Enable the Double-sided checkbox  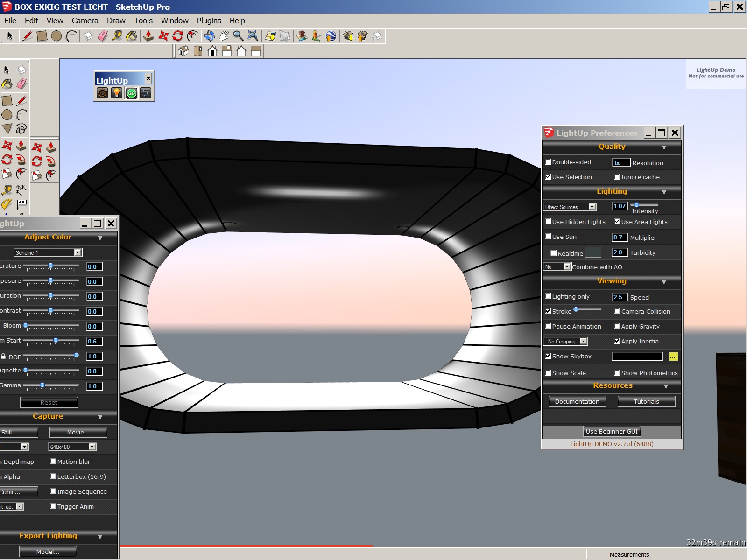click(548, 162)
